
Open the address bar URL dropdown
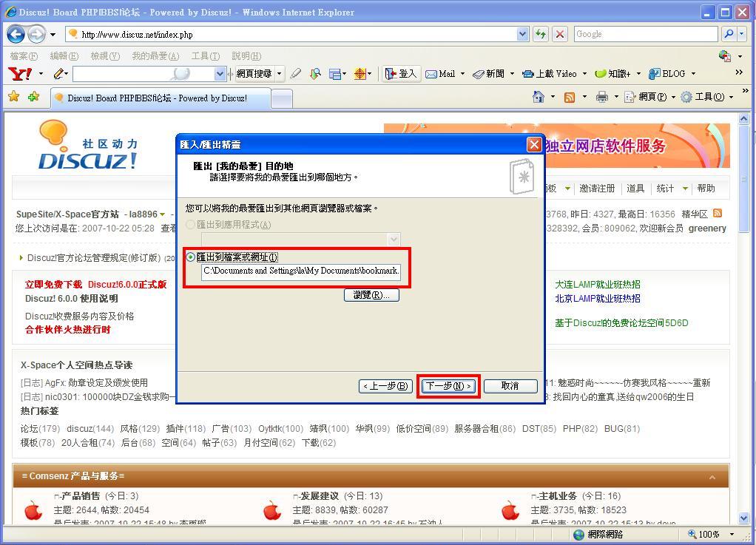[x=523, y=34]
